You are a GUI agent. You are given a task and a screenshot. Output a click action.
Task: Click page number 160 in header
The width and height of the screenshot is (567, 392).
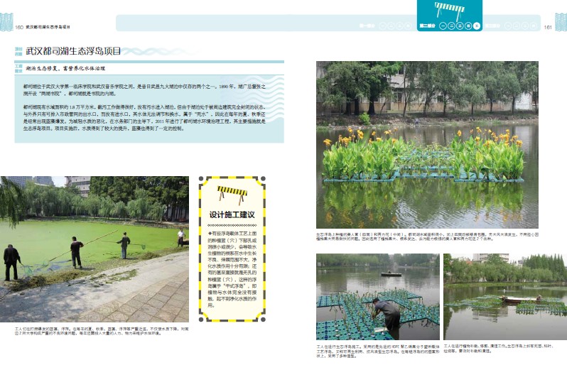click(19, 27)
